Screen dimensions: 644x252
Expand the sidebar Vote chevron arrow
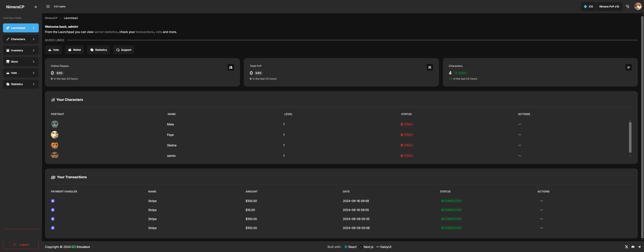pos(34,73)
